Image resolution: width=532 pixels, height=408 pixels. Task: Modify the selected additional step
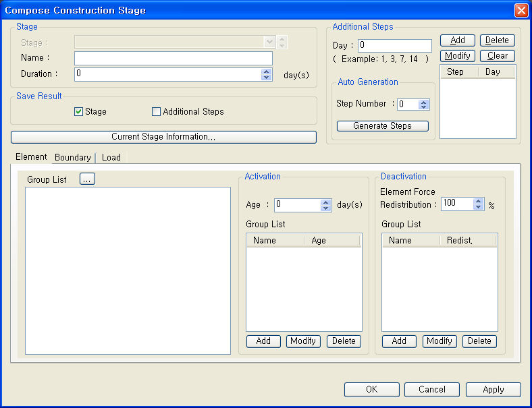457,56
